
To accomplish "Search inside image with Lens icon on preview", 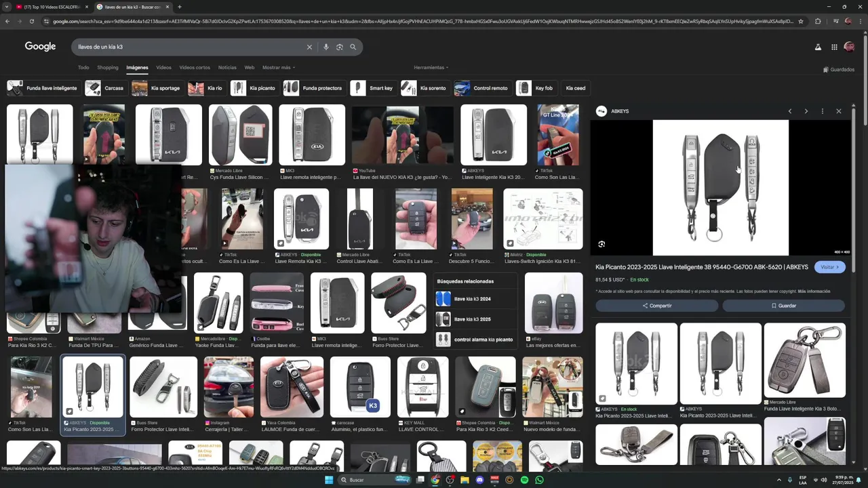I will pyautogui.click(x=601, y=244).
